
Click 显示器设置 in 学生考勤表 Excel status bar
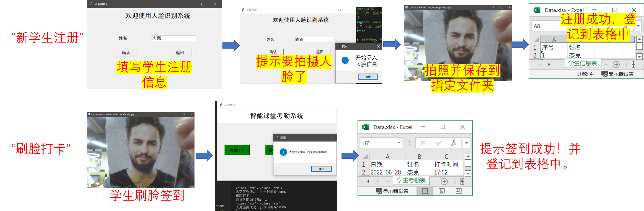click(x=392, y=191)
